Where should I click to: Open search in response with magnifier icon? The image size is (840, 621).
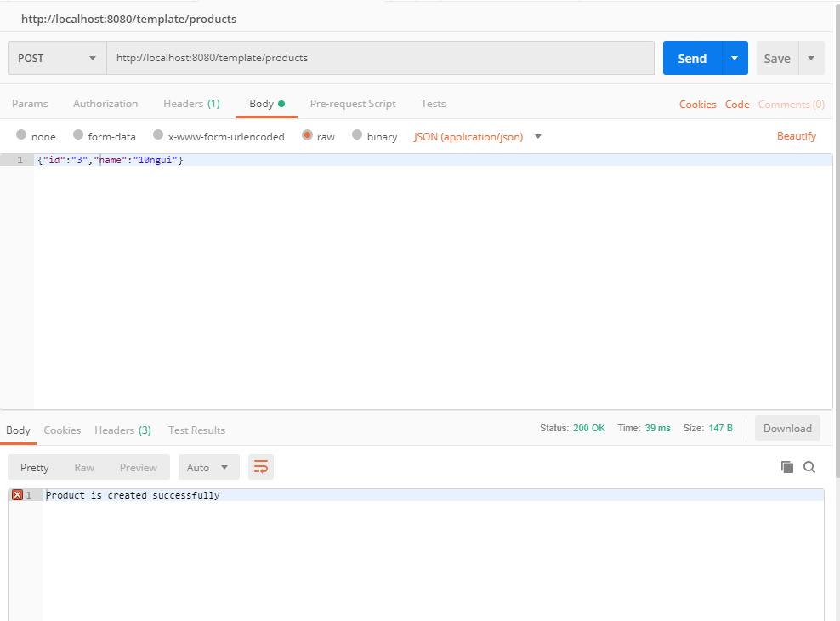[x=809, y=467]
